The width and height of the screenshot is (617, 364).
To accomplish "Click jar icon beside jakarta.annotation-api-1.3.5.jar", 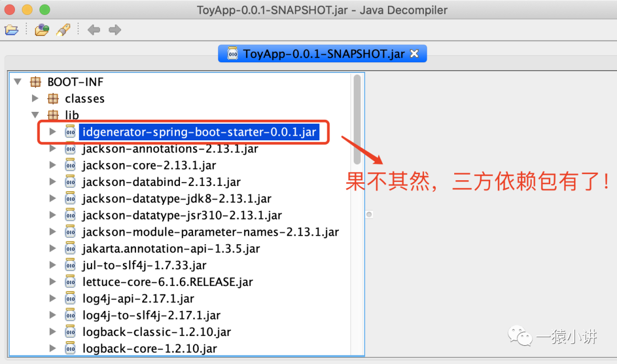I will click(70, 248).
